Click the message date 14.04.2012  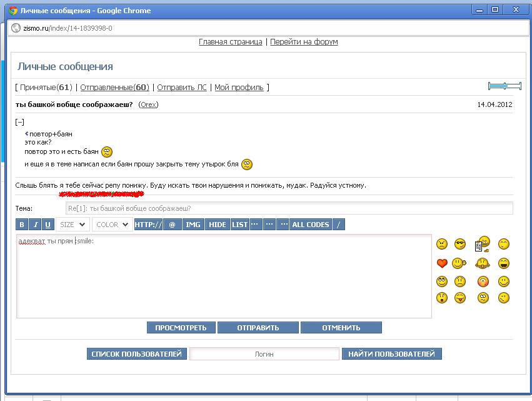[x=494, y=104]
